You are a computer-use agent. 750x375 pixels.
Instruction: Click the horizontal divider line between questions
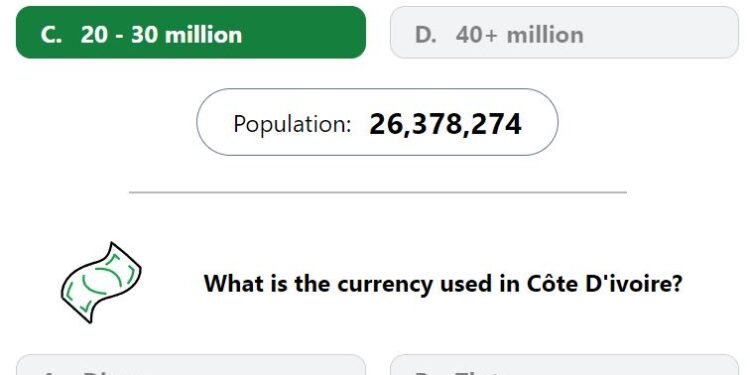[x=378, y=192]
